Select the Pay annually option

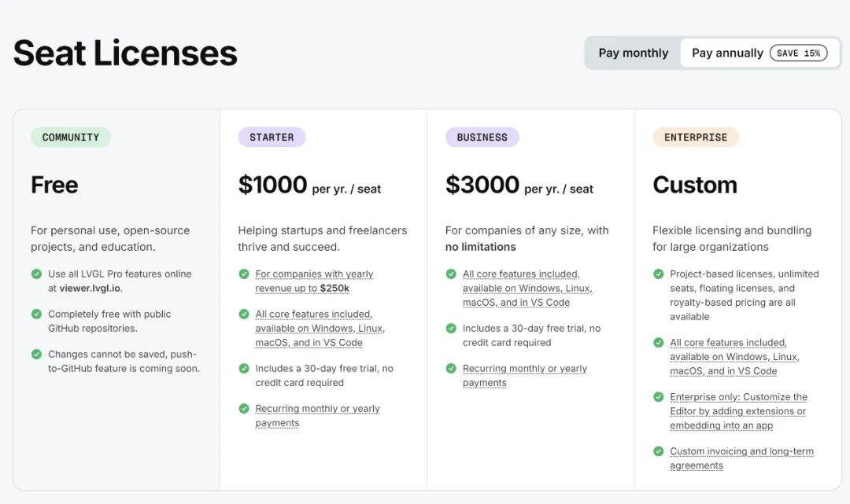coord(726,53)
